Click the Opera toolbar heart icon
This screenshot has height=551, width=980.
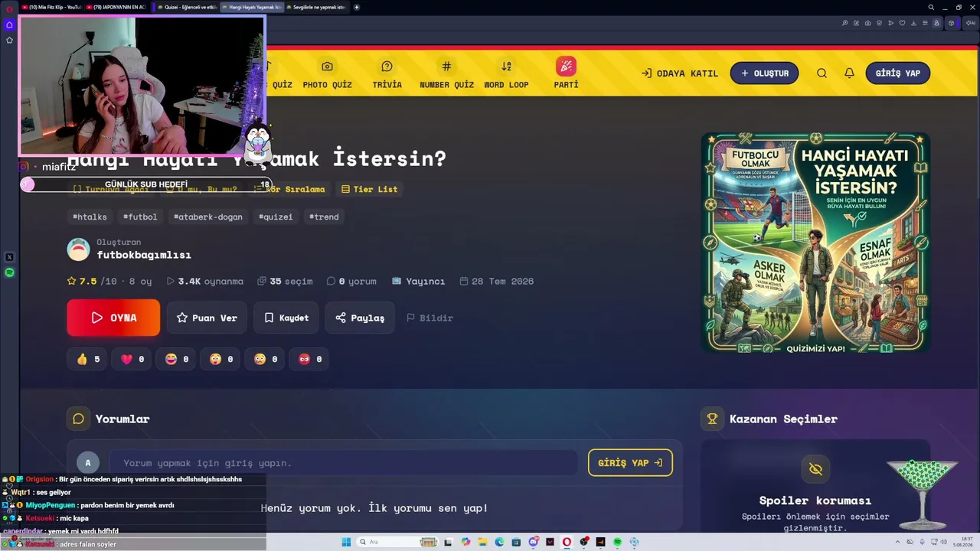coord(903,23)
